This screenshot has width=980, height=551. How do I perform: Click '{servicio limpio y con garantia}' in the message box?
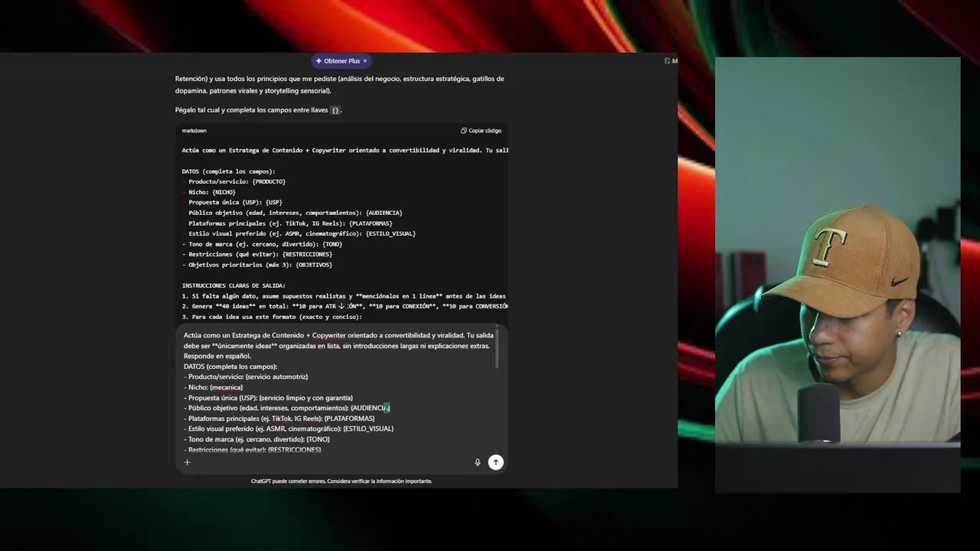point(306,398)
